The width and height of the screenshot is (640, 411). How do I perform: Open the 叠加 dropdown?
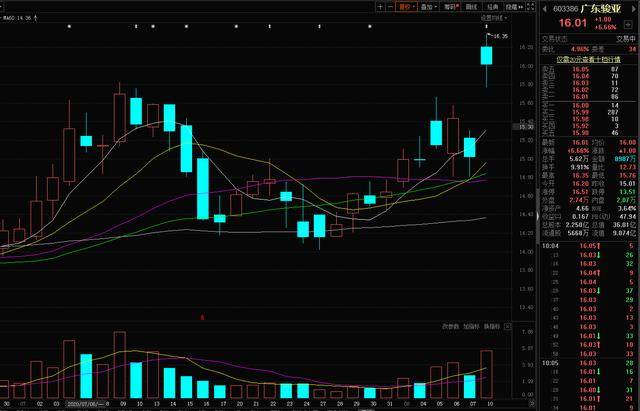tap(429, 7)
